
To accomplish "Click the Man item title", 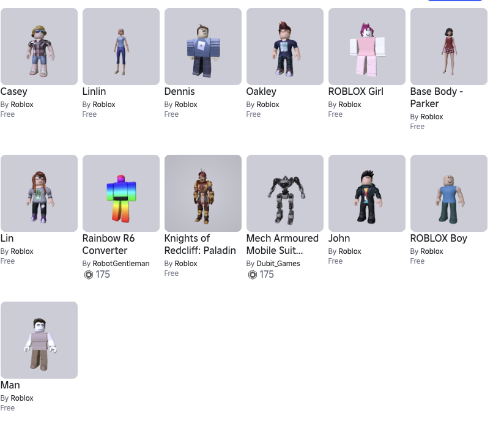I will [x=10, y=385].
